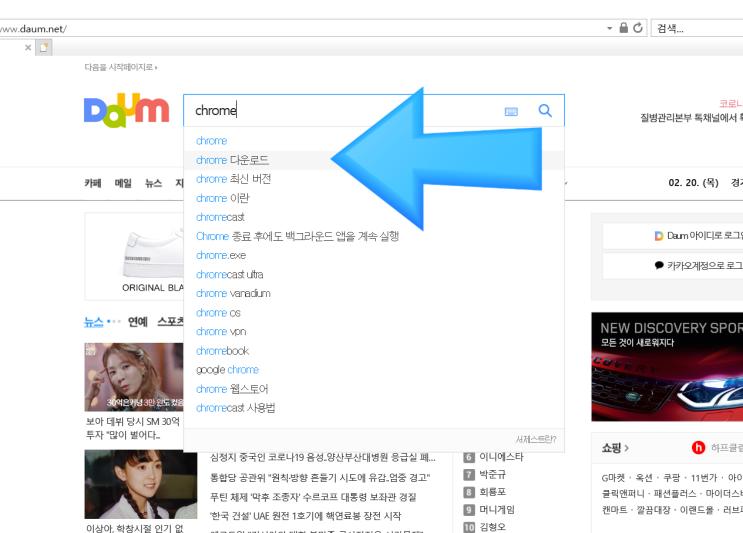Click the browser refresh icon
This screenshot has height=533, width=743.
[638, 28]
